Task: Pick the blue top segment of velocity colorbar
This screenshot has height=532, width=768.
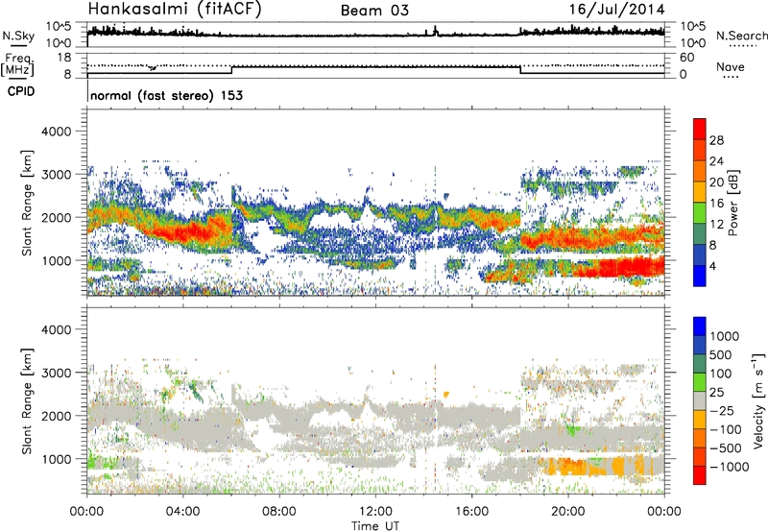Action: coord(700,326)
